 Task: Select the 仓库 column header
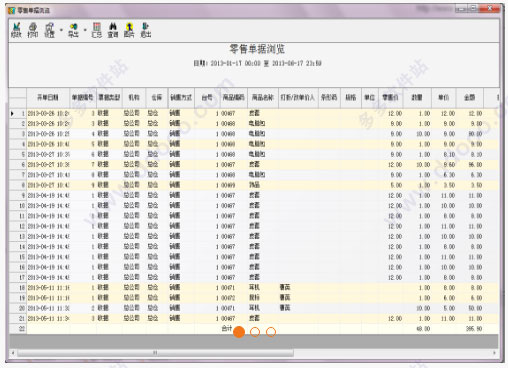(157, 97)
